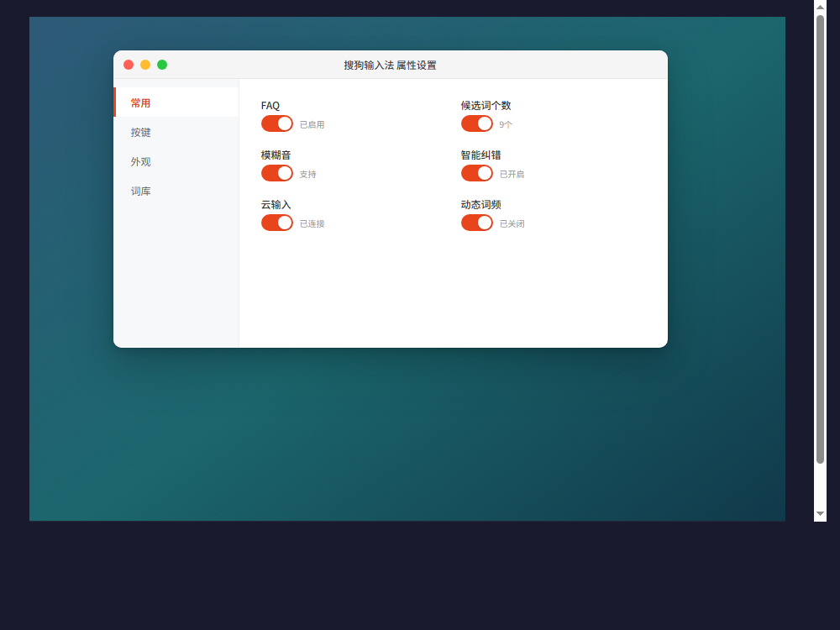Maximize window with the green button
The image size is (840, 630).
pyautogui.click(x=162, y=65)
